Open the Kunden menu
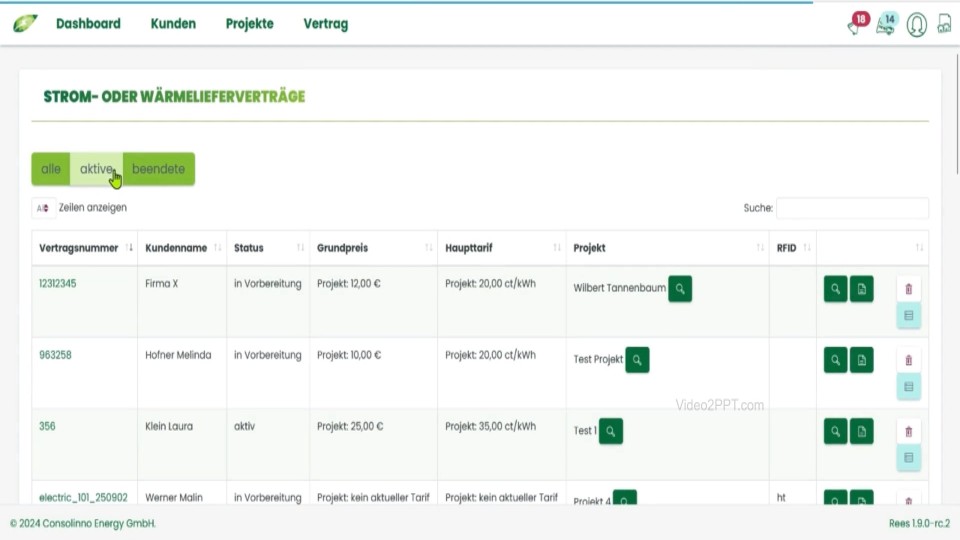Viewport: 960px width, 540px height. (x=173, y=24)
